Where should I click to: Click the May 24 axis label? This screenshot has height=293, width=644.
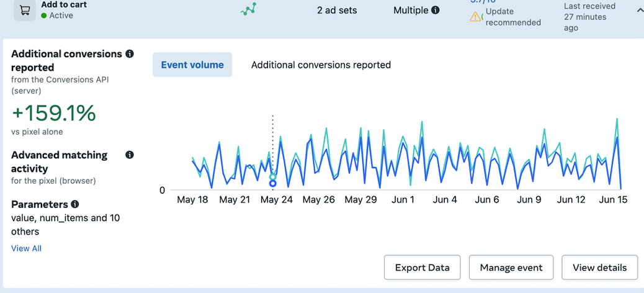coord(276,200)
